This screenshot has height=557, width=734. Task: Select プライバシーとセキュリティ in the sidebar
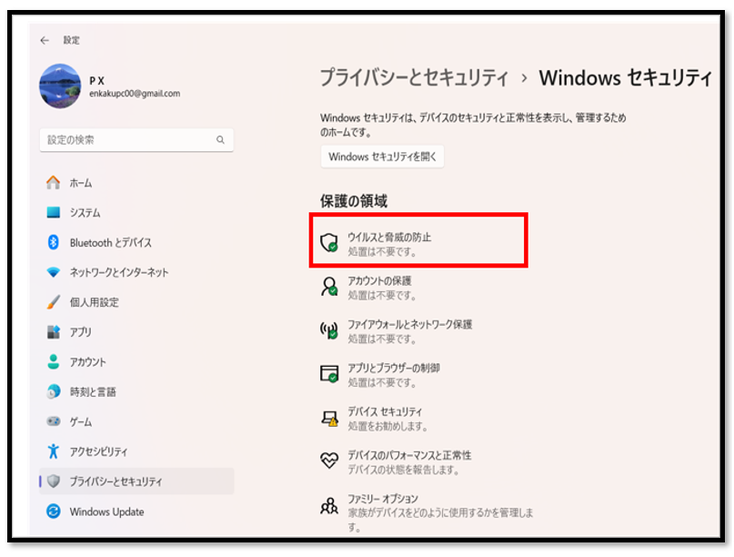tap(136, 481)
